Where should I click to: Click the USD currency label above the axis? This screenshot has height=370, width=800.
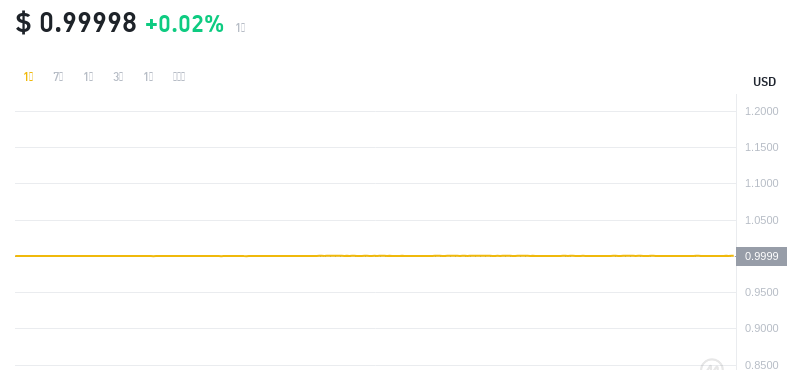[764, 82]
